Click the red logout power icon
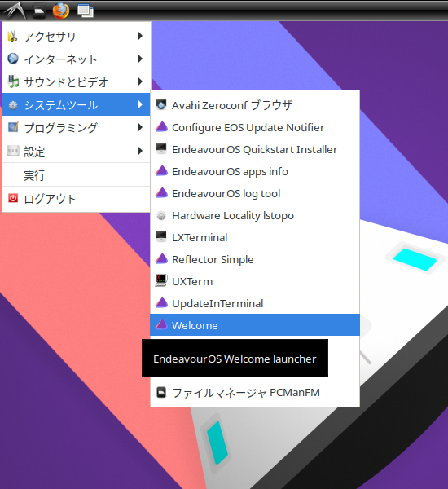The image size is (448, 489). [x=13, y=198]
